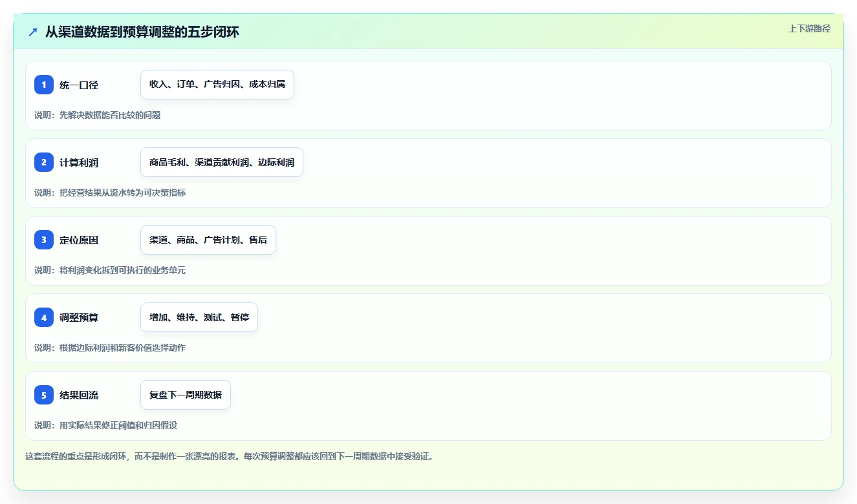Click the 上下游路径 label in the header
Viewport: 857px width, 504px height.
point(809,28)
